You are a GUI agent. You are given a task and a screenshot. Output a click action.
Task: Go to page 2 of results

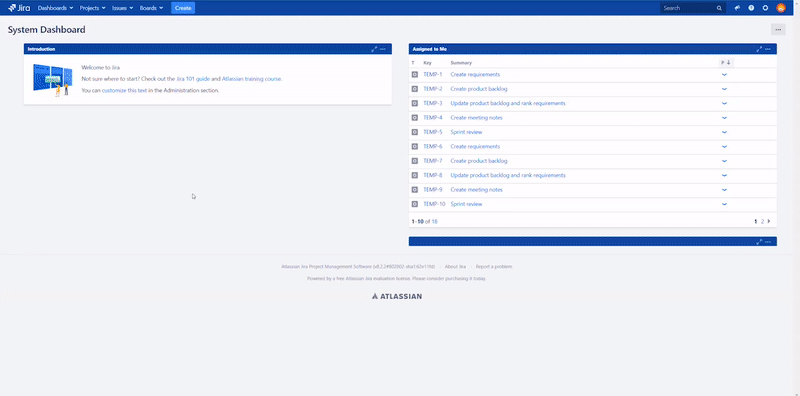(762, 221)
